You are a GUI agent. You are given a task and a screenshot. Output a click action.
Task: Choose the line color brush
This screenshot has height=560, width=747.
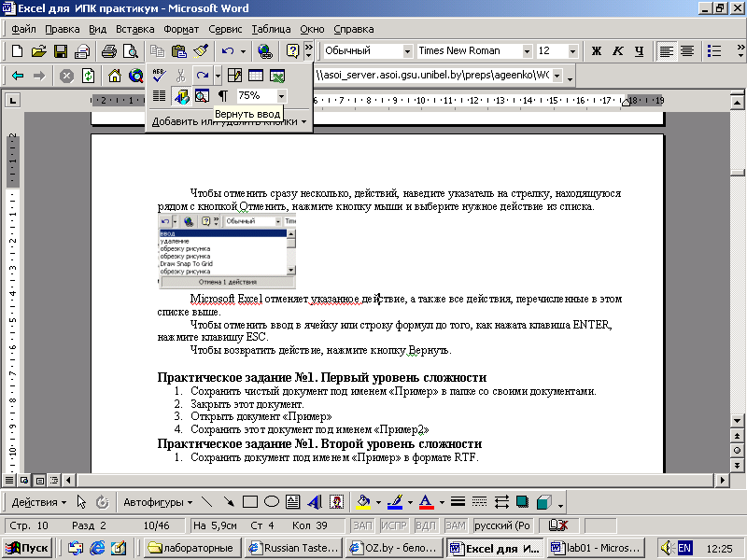(395, 502)
